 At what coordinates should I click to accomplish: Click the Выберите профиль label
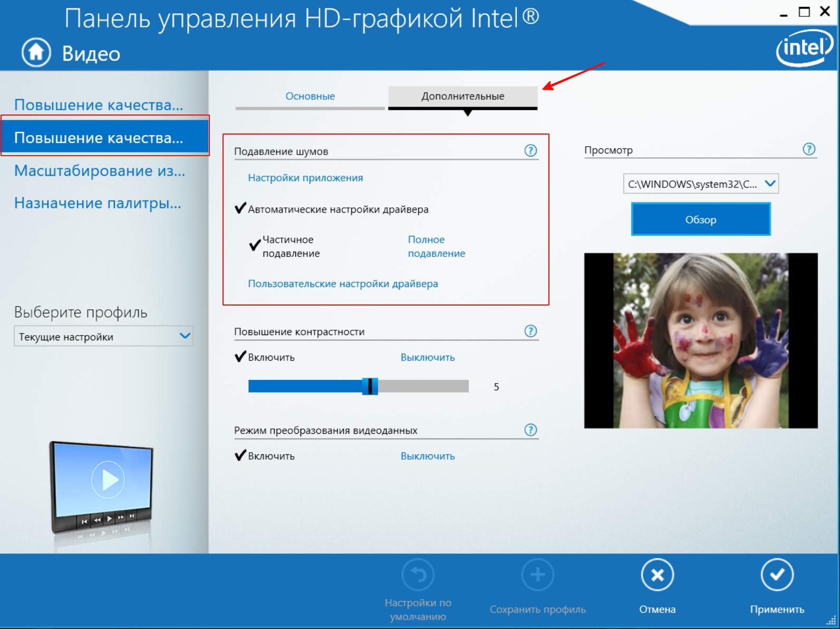(x=81, y=312)
